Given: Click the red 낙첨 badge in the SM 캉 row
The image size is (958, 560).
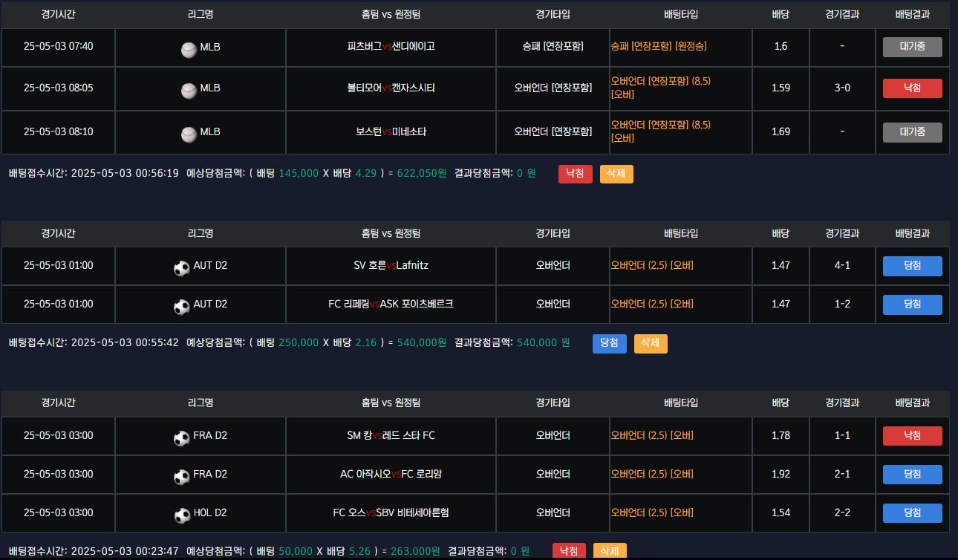Looking at the screenshot, I should coord(912,436).
